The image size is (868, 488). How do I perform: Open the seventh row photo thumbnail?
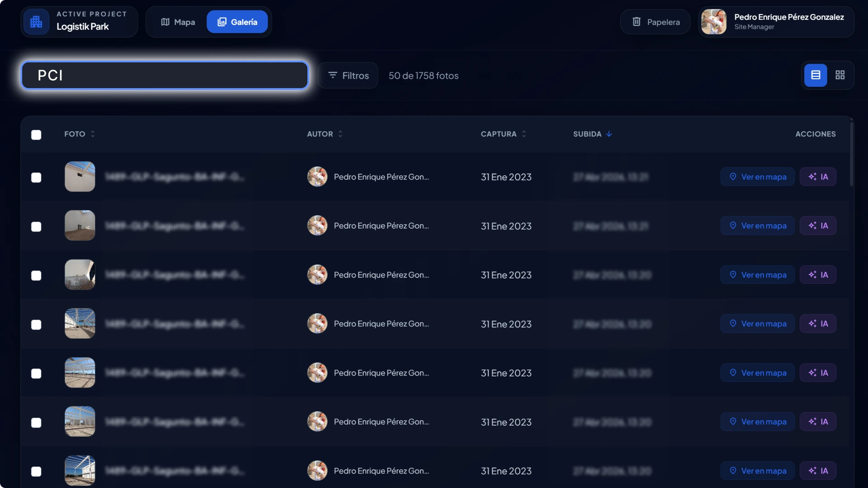pos(80,471)
